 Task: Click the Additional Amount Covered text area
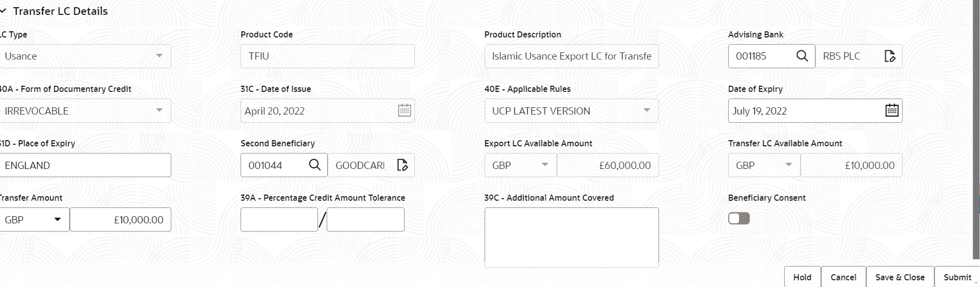coord(571,237)
